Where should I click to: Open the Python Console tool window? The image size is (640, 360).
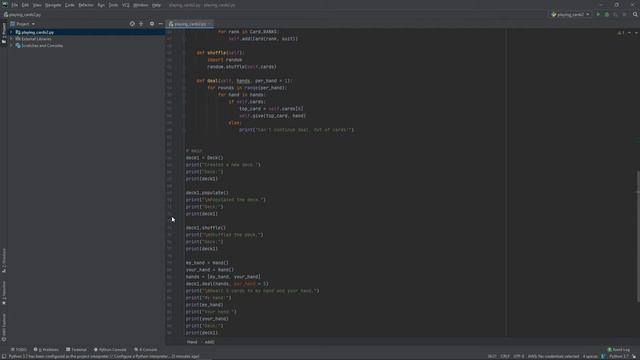[110, 350]
